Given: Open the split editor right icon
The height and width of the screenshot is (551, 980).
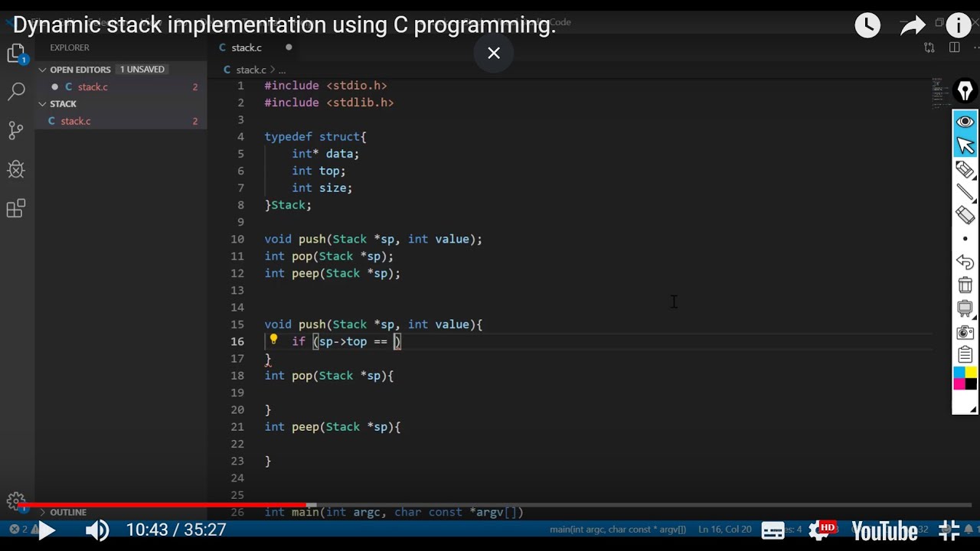Looking at the screenshot, I should tap(954, 47).
